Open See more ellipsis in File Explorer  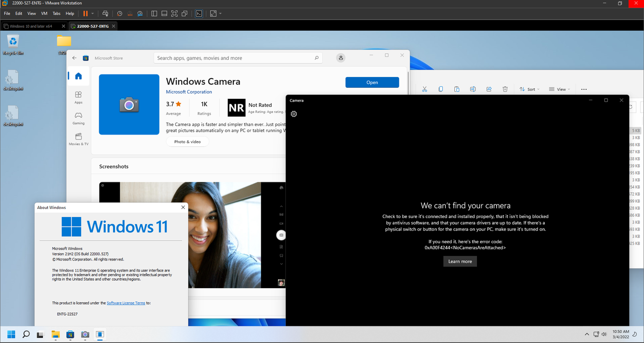(584, 89)
